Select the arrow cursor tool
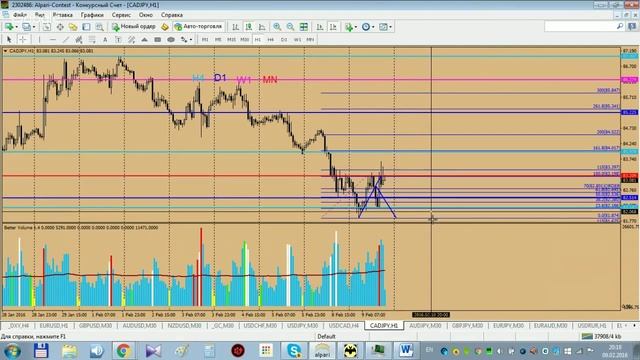640x360 pixels. [9, 40]
